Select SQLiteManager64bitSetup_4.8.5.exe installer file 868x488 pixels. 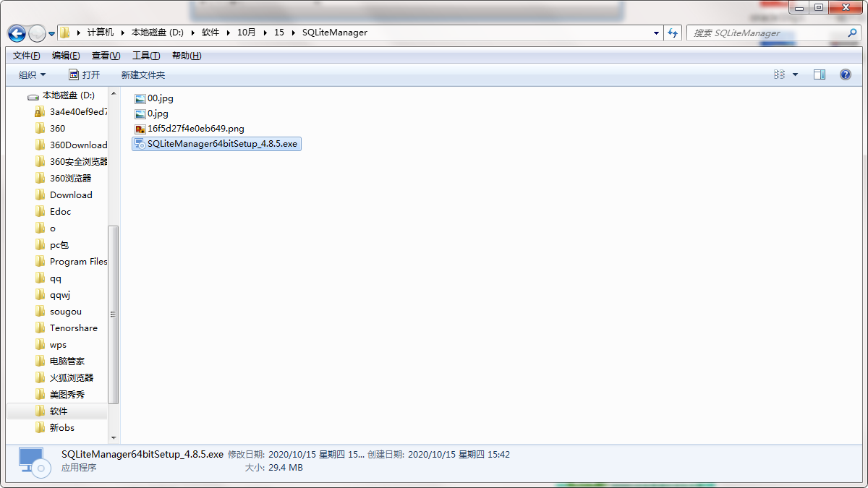[216, 144]
